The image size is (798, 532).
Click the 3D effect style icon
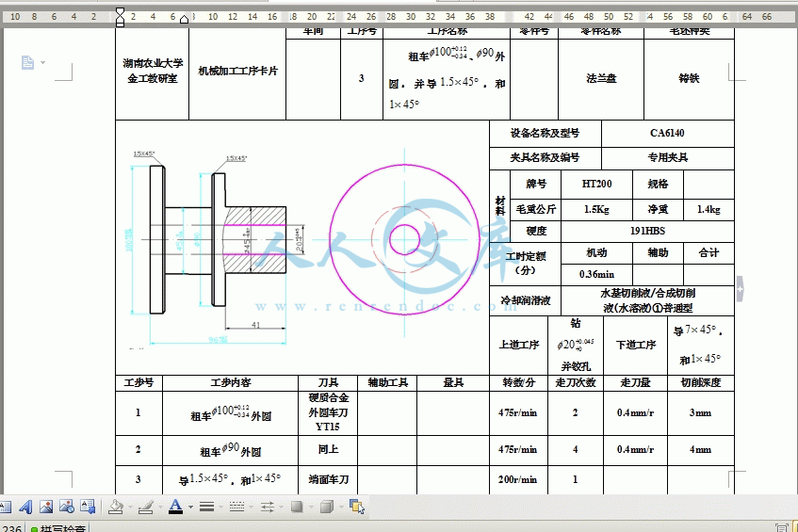pyautogui.click(x=327, y=507)
